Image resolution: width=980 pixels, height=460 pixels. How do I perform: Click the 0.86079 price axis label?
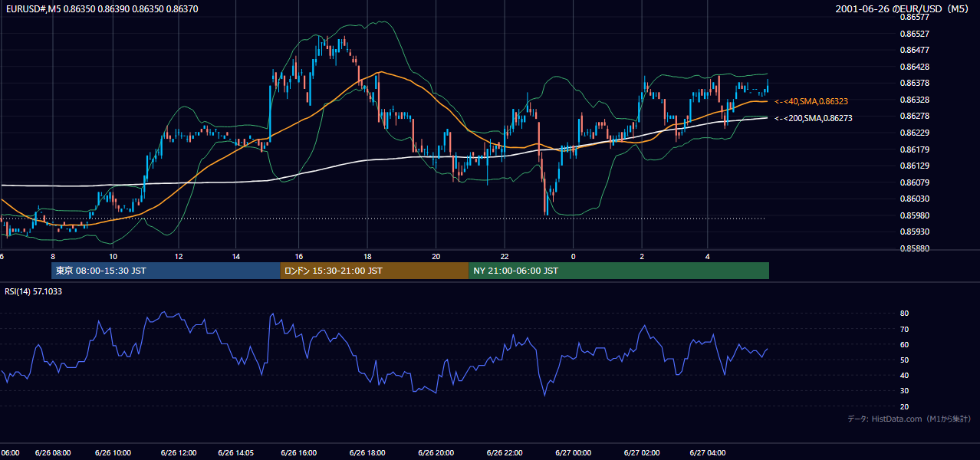click(x=916, y=182)
